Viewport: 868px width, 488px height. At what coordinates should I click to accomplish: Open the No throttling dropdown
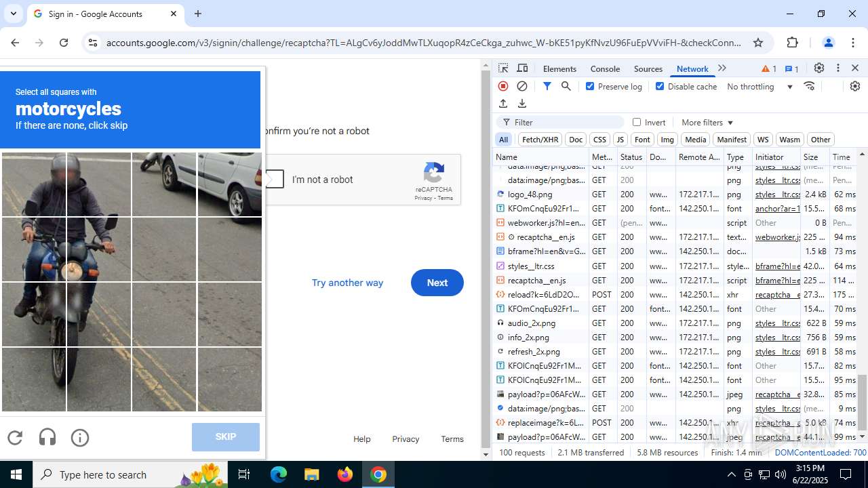tap(759, 86)
